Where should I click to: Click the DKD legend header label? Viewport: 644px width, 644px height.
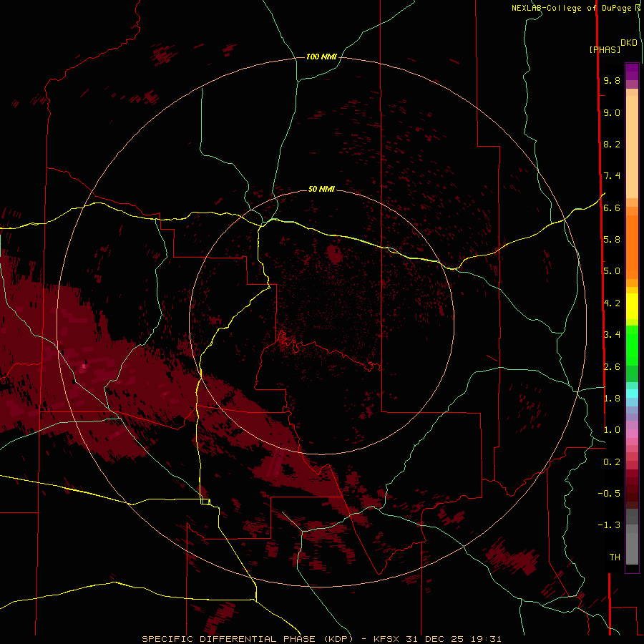tap(629, 43)
